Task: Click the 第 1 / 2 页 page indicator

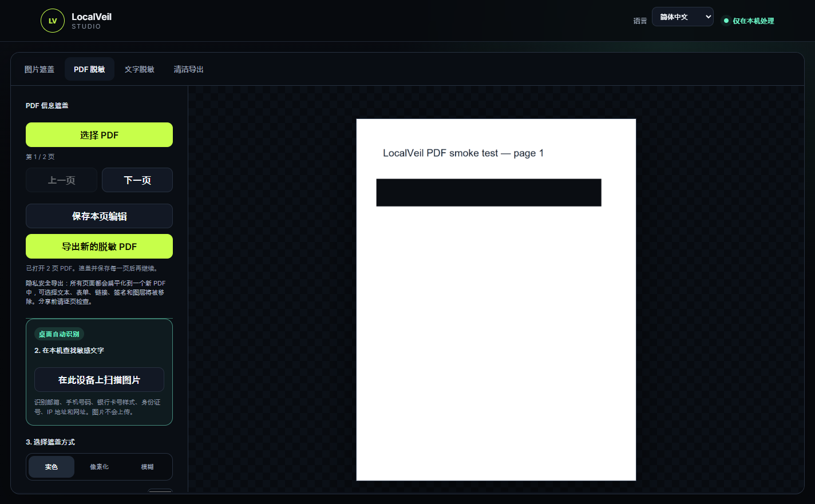Action: (x=40, y=157)
